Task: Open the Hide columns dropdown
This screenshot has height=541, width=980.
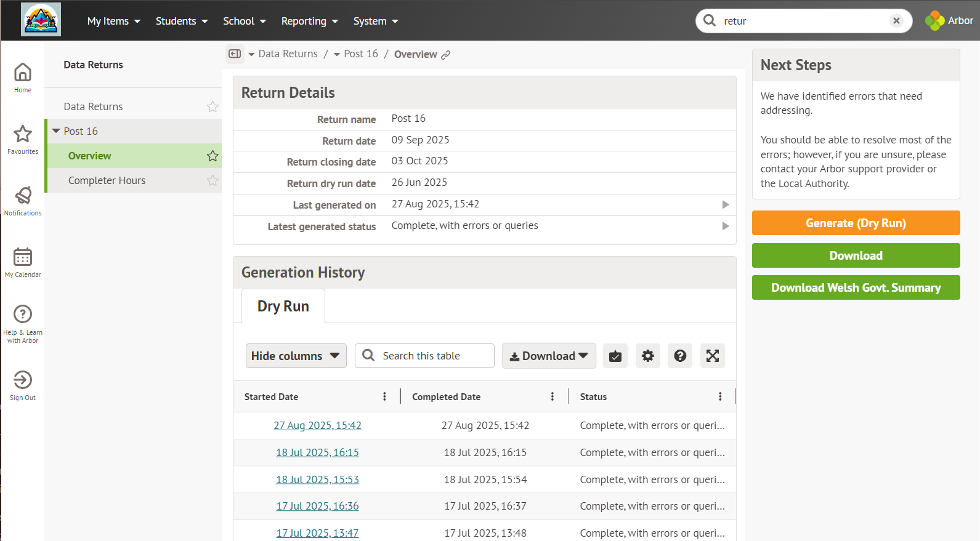Action: coord(296,356)
